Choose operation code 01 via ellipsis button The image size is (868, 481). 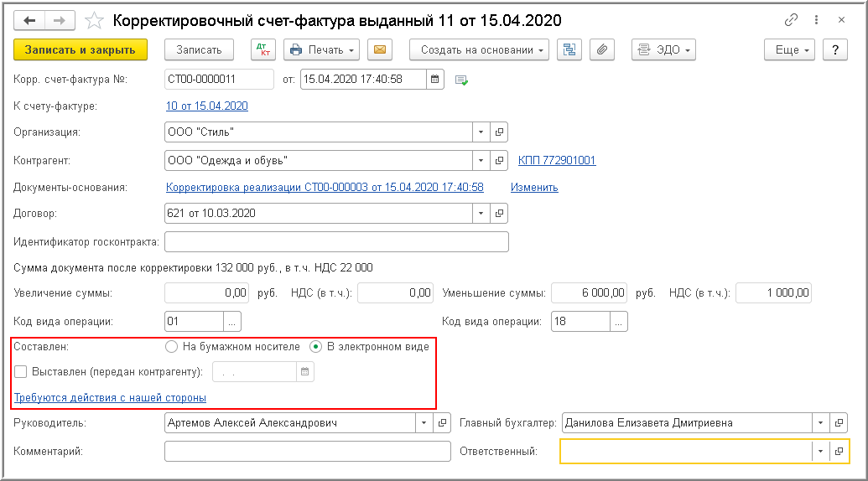click(232, 322)
